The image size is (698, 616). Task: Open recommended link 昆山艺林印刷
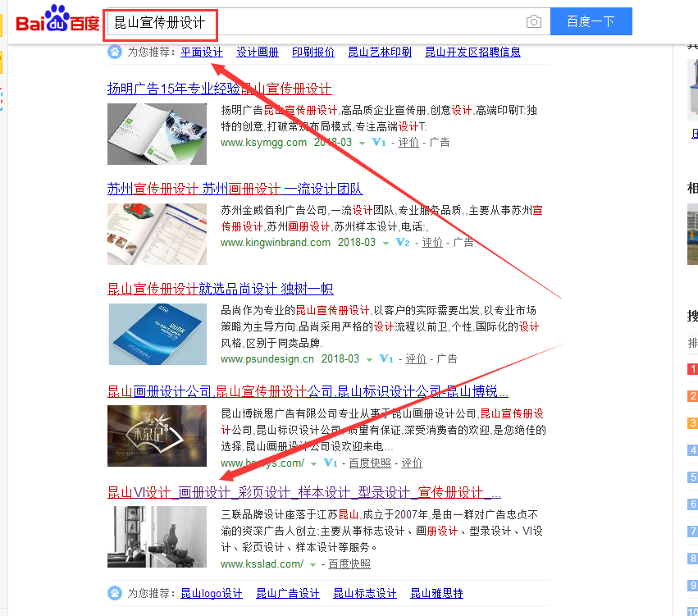380,52
